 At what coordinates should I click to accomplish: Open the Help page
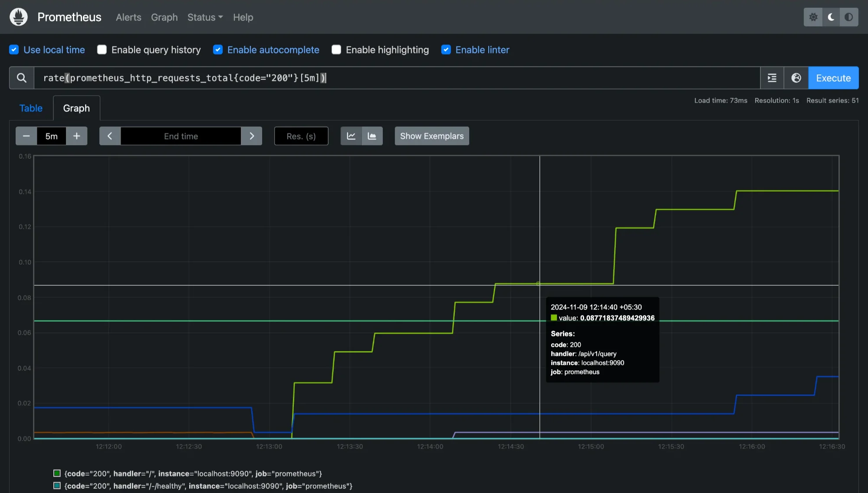click(243, 17)
